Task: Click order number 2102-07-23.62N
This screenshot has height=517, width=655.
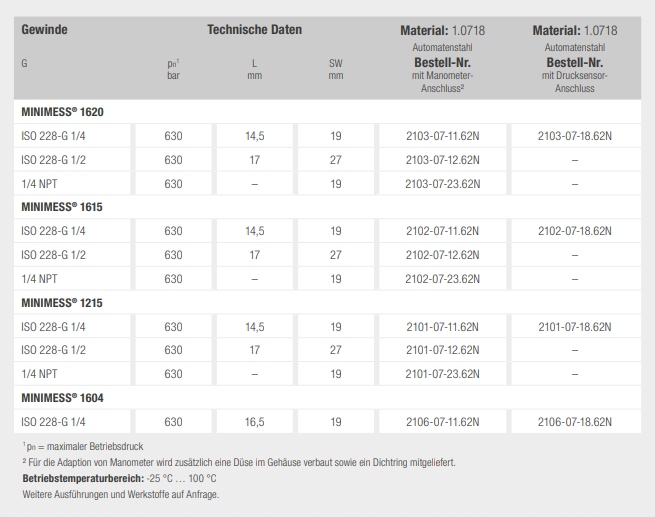Action: click(442, 279)
